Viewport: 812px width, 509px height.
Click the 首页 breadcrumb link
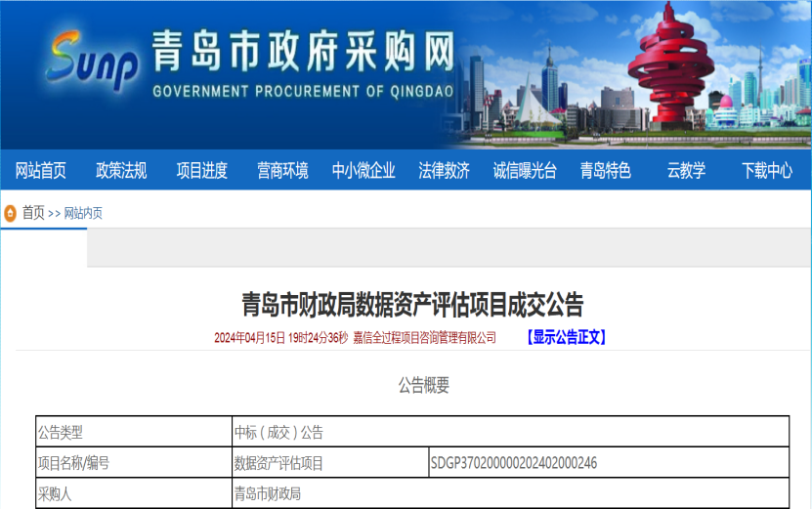pos(33,213)
